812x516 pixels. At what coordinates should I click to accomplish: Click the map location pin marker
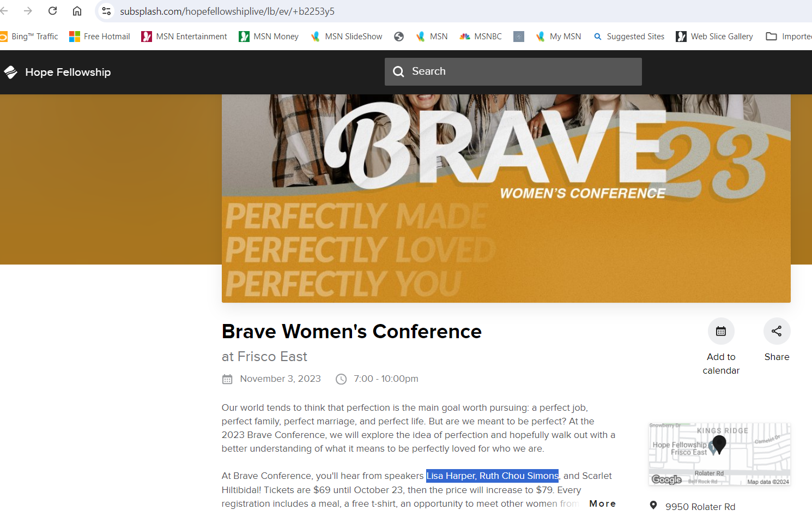(x=719, y=443)
